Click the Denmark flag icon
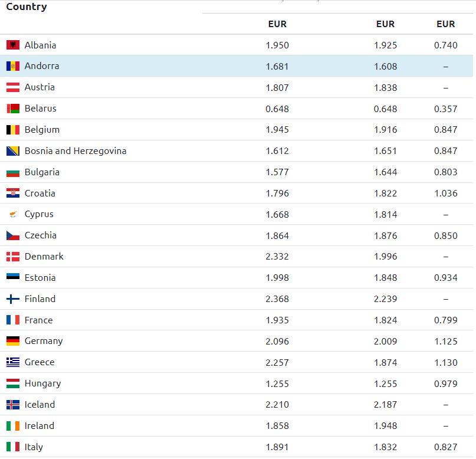The height and width of the screenshot is (459, 476). (x=13, y=257)
